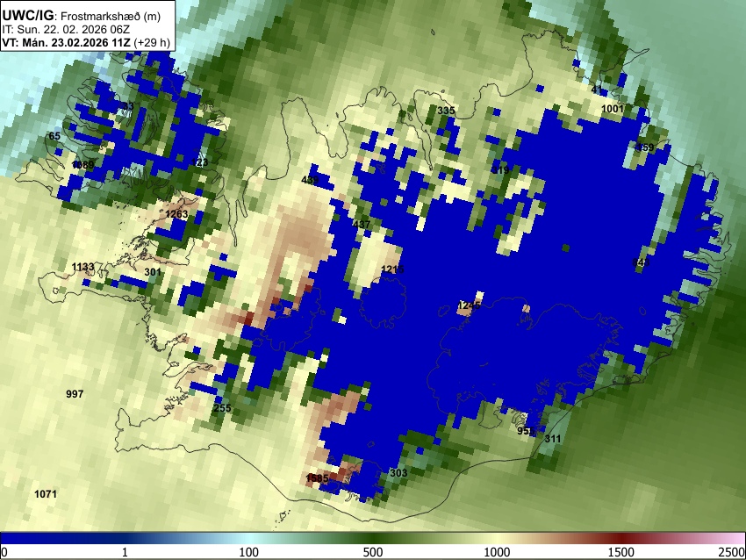Image resolution: width=746 pixels, height=560 pixels.
Task: Click the 319 map value
Action: click(500, 170)
